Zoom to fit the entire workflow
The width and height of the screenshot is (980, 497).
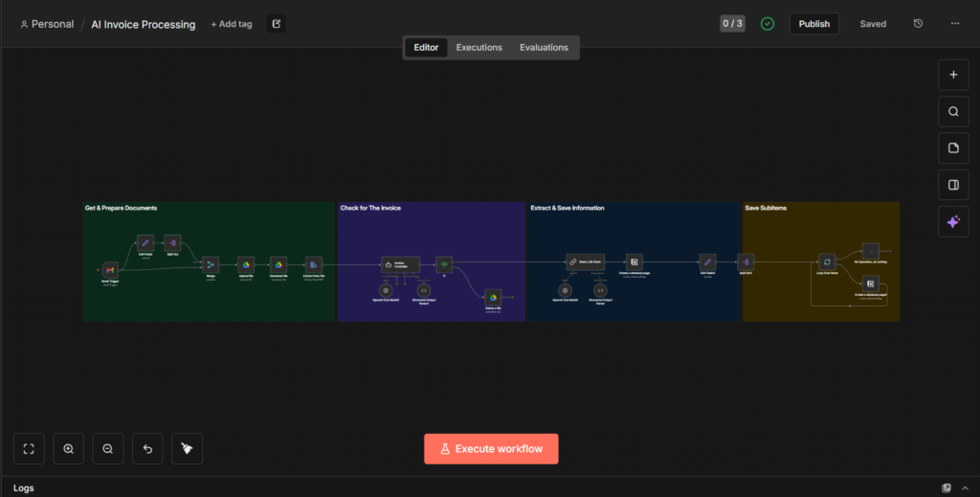click(29, 448)
